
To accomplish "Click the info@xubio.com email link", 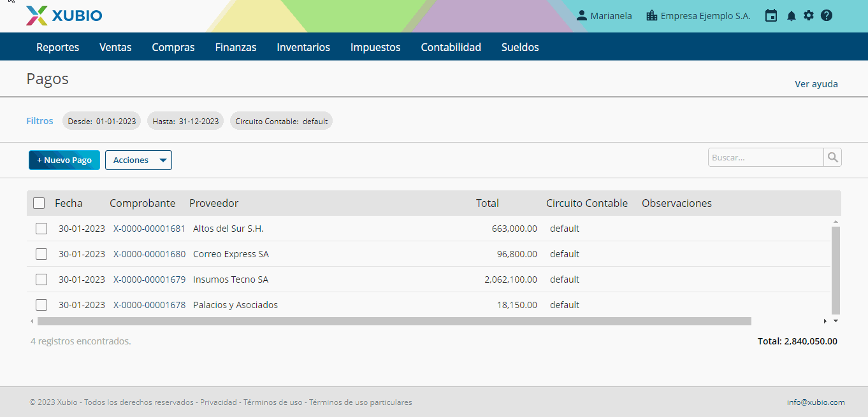I will point(816,402).
